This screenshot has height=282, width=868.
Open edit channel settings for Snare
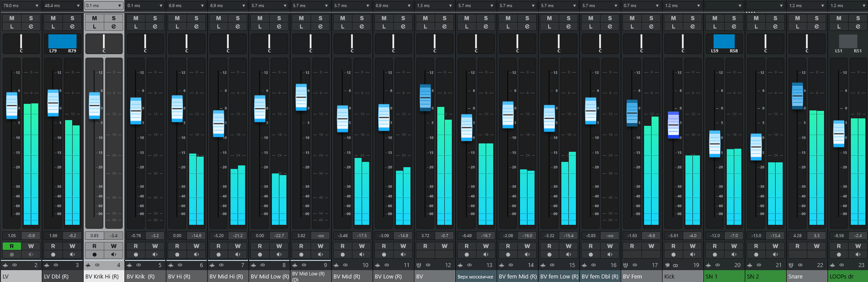point(817,26)
